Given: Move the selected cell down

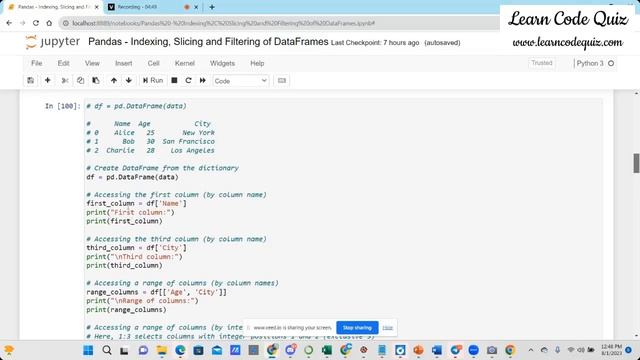Looking at the screenshot, I should point(129,80).
